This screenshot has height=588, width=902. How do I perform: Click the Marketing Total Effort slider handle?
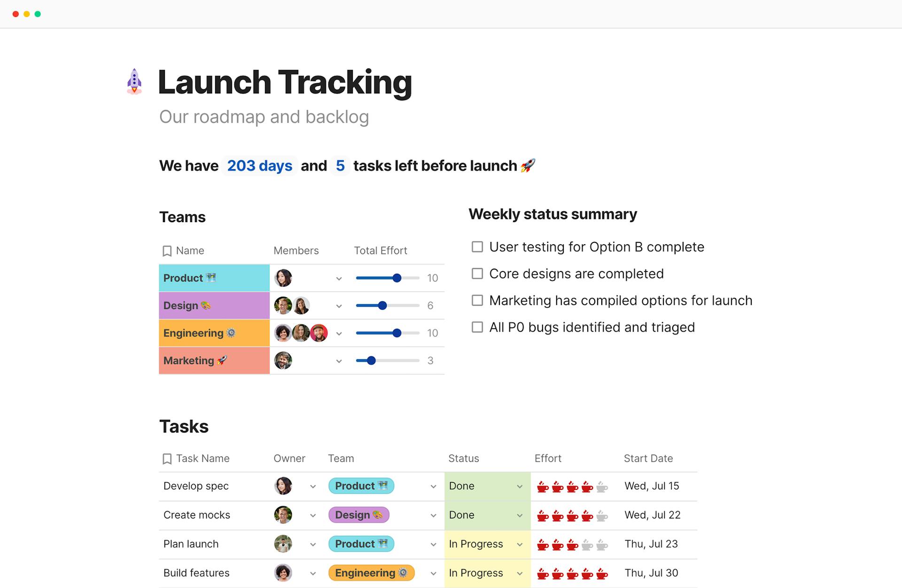(372, 360)
